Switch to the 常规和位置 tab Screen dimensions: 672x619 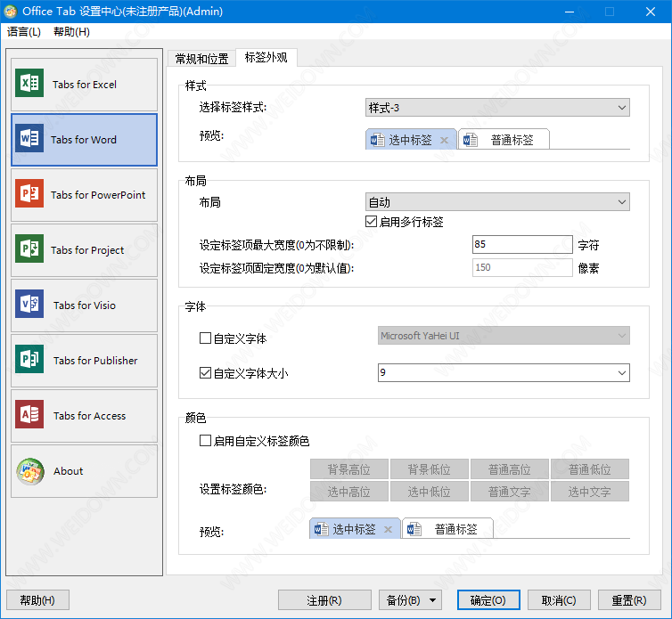[201, 59]
